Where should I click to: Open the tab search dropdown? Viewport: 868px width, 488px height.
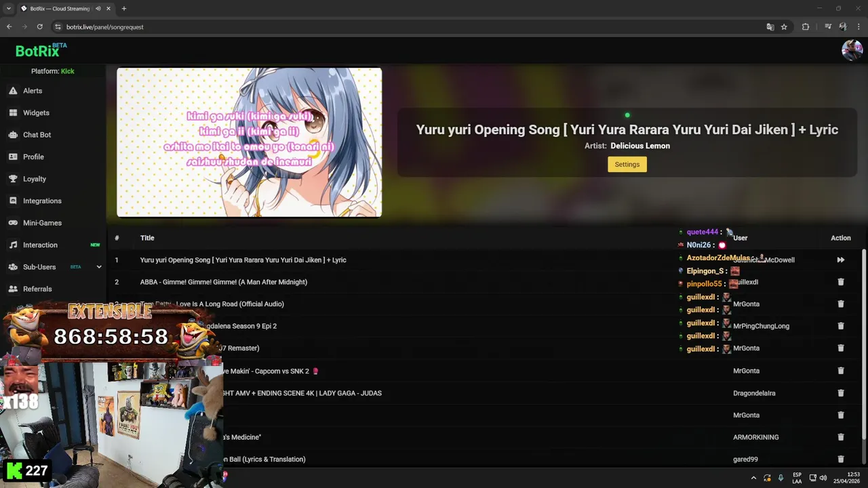[8, 8]
